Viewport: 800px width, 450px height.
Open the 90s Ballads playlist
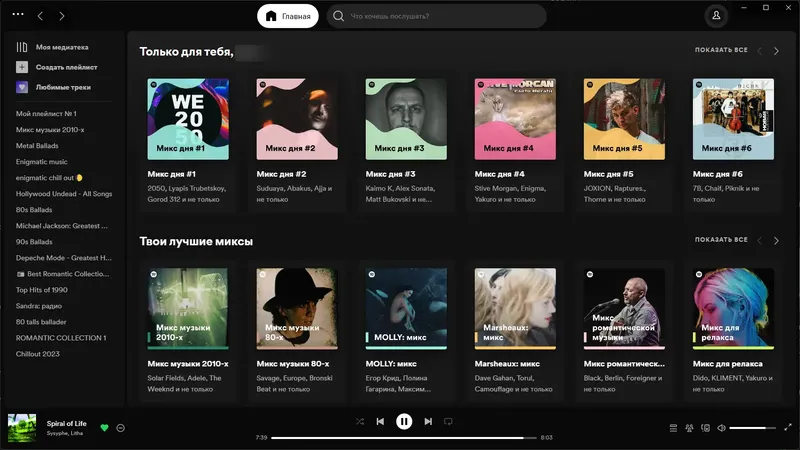pyautogui.click(x=34, y=242)
